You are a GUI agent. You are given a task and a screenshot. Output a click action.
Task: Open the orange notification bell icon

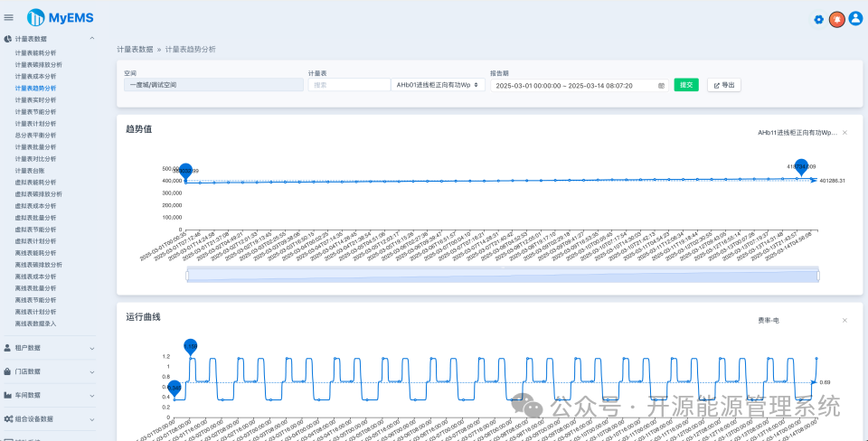[837, 19]
